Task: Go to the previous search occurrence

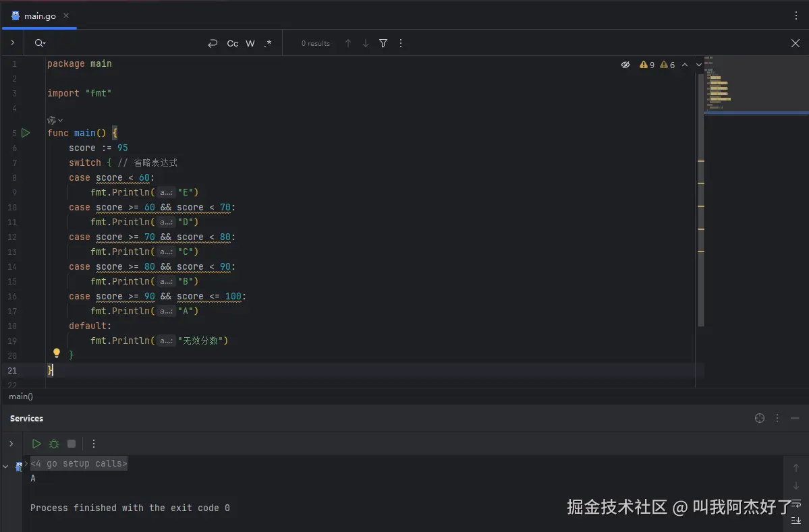Action: (347, 43)
